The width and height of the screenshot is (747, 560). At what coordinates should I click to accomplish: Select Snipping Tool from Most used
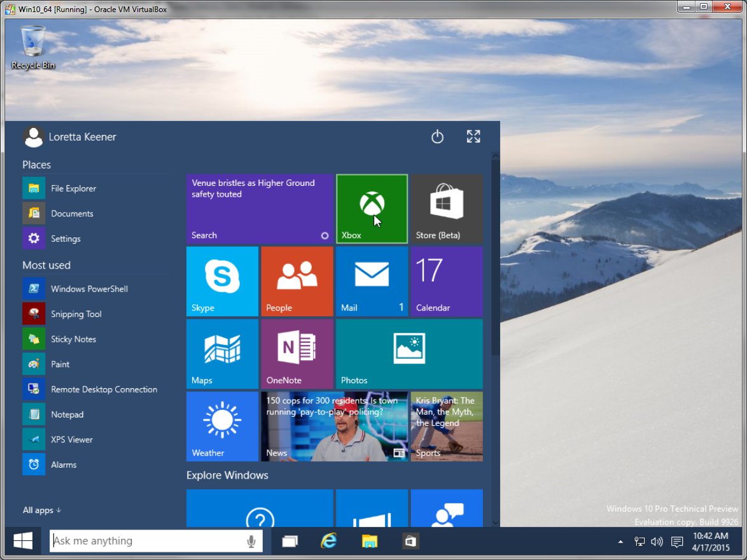tap(76, 314)
